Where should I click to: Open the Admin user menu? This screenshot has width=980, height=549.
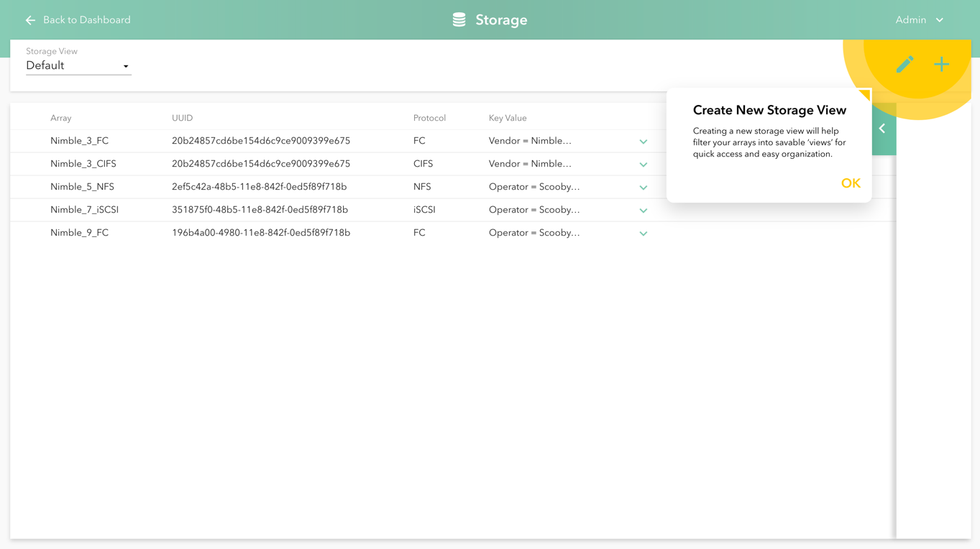[x=919, y=20]
